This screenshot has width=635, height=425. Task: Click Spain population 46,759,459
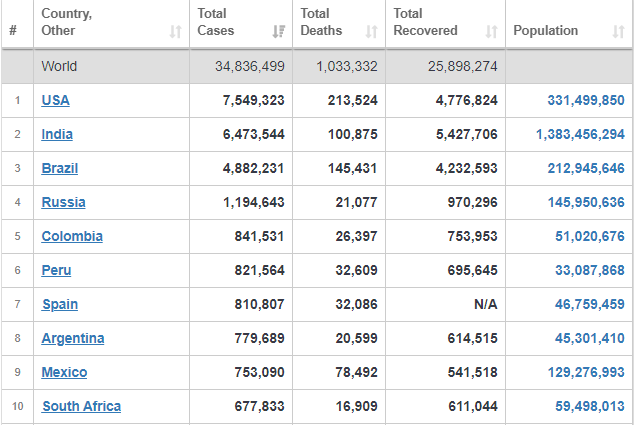pyautogui.click(x=590, y=304)
